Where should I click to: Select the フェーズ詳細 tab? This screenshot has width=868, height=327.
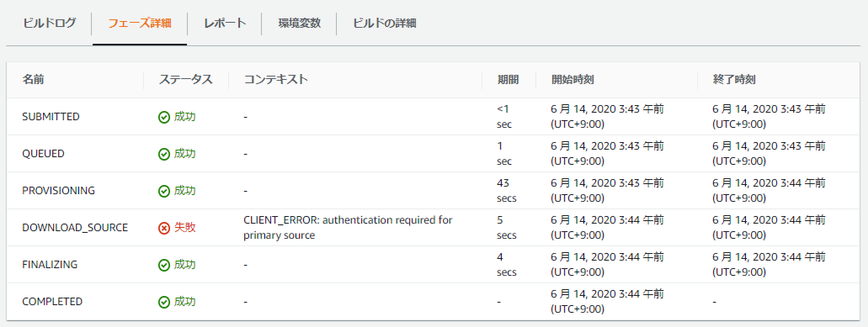[140, 24]
